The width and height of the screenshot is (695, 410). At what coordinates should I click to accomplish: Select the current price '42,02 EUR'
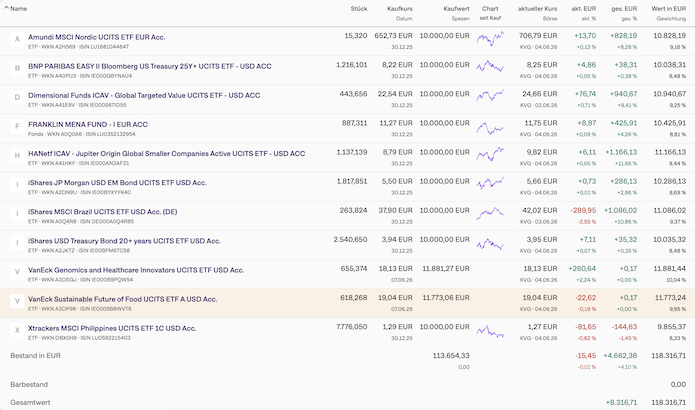point(540,211)
